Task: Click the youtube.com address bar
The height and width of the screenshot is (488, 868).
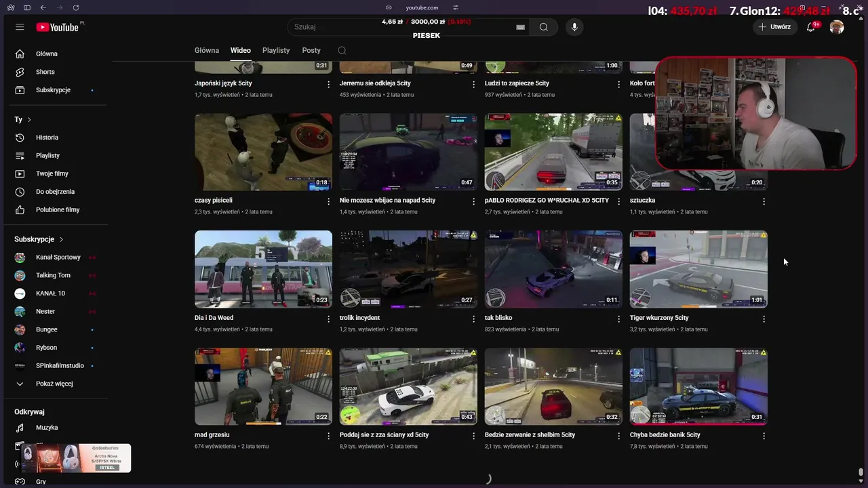Action: pos(422,7)
